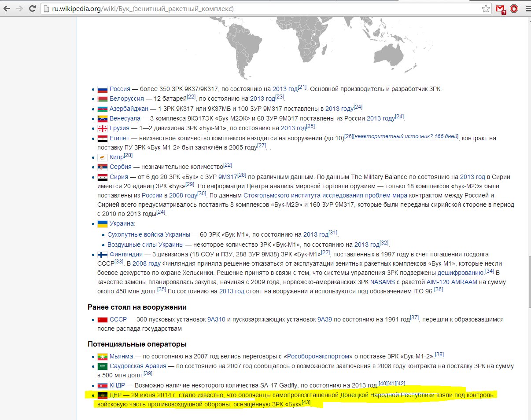This screenshot has width=531, height=420.
Task: Open the Воздушные силы Украины link
Action: (145, 245)
